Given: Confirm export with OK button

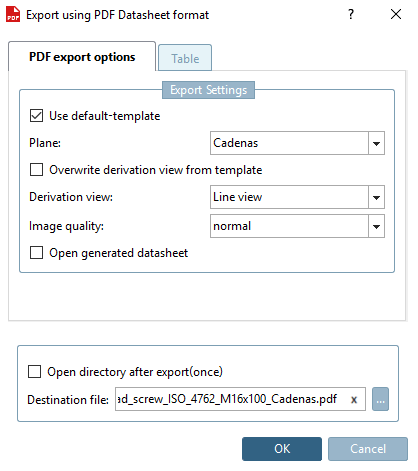Looking at the screenshot, I should pos(282,449).
